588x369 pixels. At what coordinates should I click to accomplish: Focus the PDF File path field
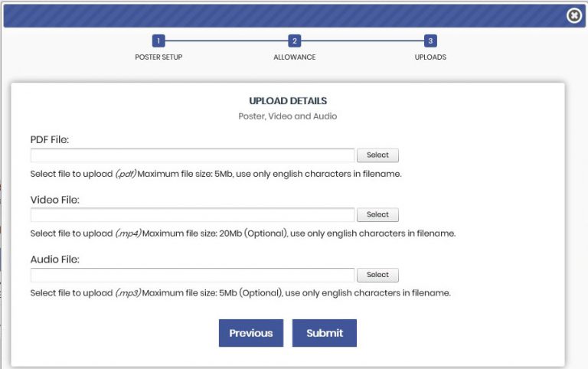[x=192, y=155]
